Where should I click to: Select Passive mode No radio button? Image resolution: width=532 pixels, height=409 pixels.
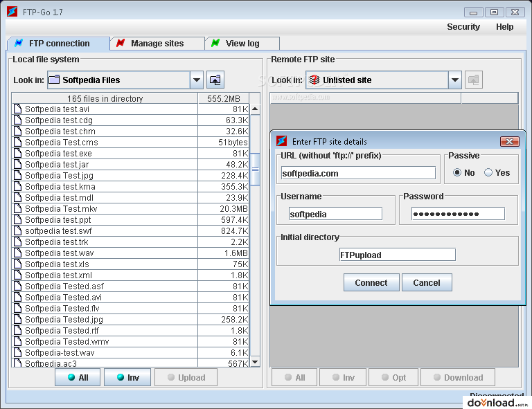(x=457, y=172)
